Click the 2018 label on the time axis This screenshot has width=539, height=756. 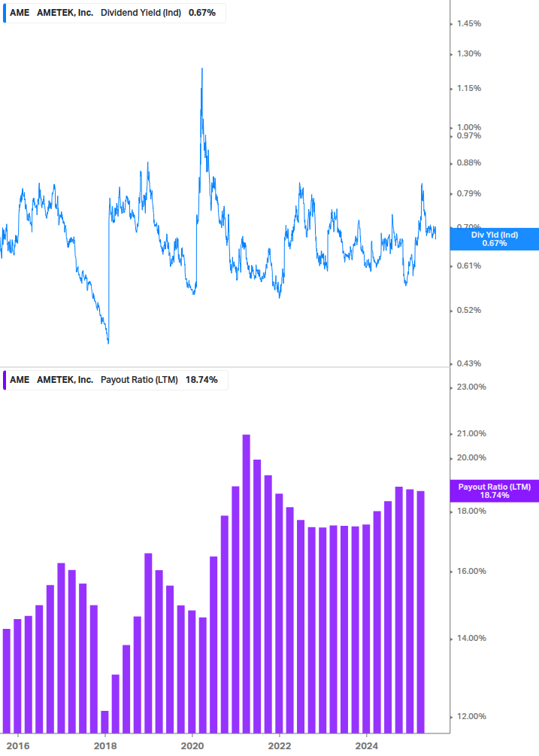pyautogui.click(x=105, y=746)
